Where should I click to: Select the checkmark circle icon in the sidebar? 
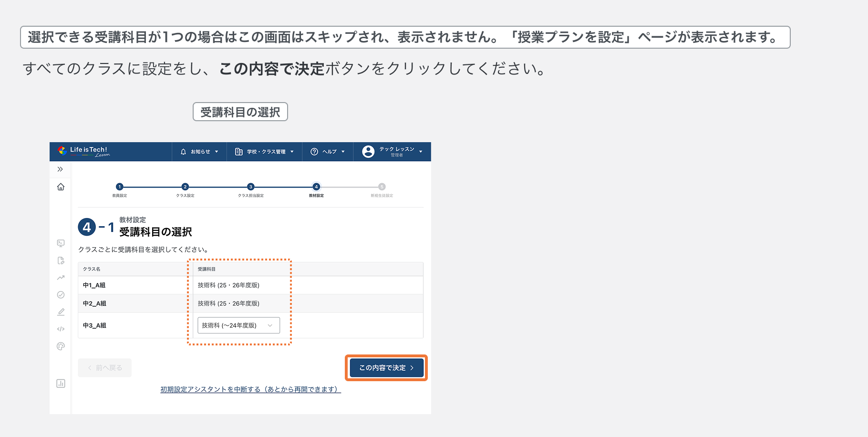[x=61, y=295]
